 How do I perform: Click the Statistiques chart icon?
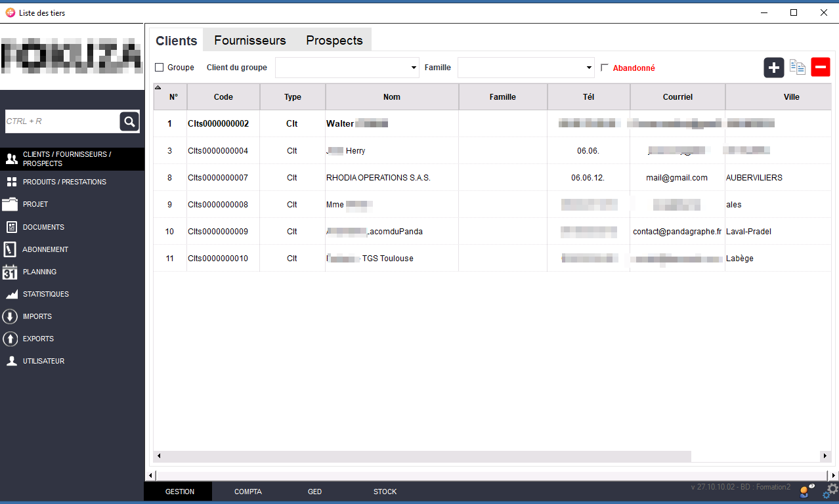pos(11,295)
